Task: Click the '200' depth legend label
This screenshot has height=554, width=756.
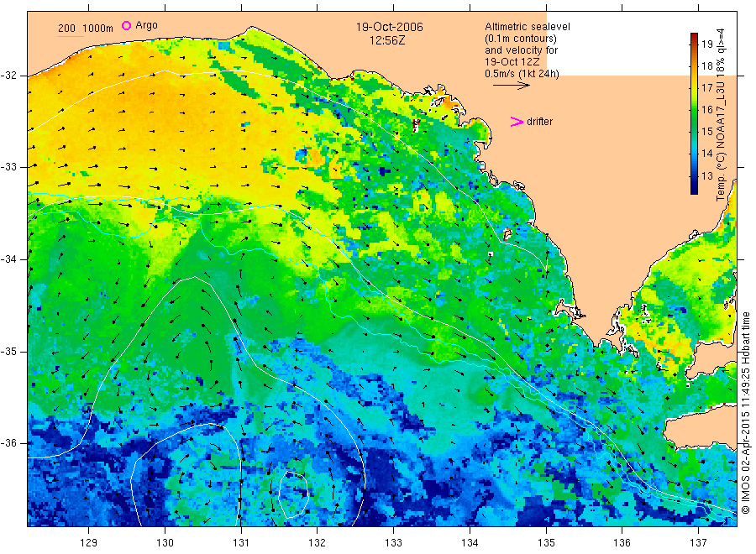Action: 66,29
